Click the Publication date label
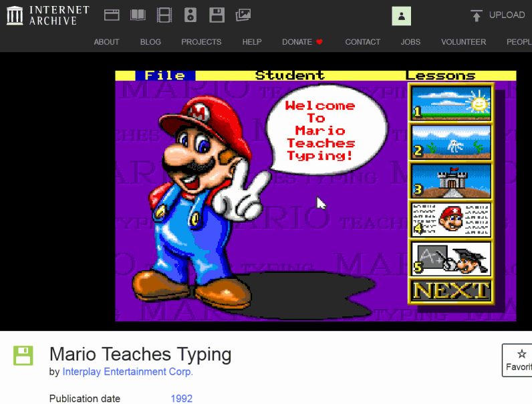This screenshot has height=404, width=532. (x=85, y=398)
